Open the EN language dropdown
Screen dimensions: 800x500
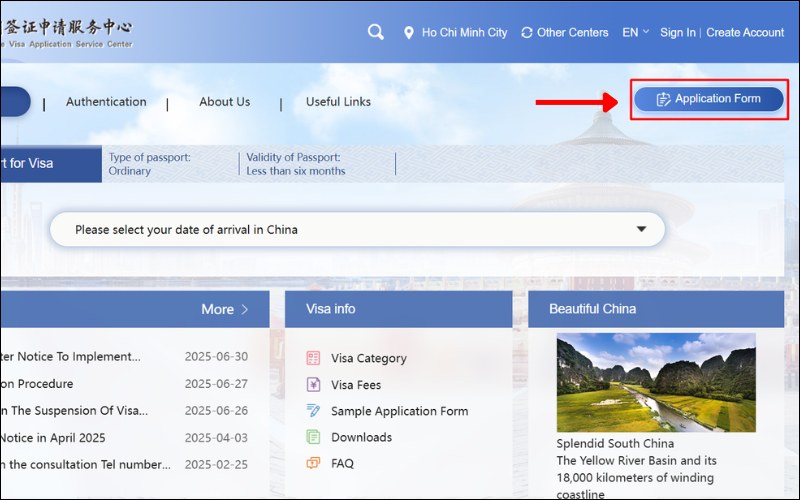click(x=635, y=32)
